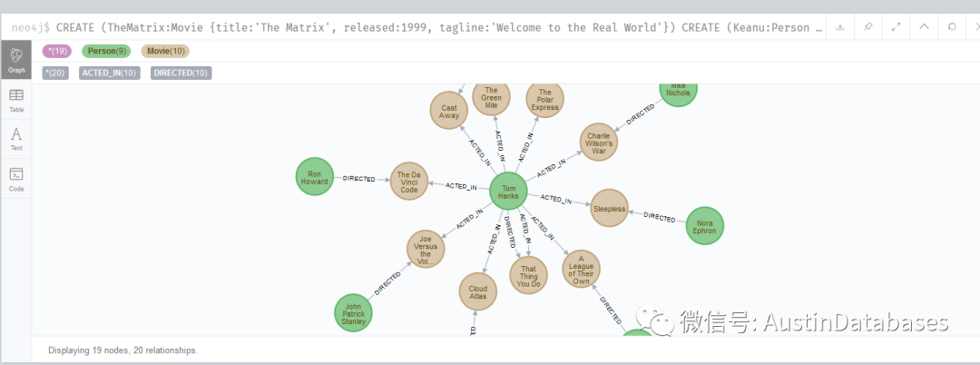Download the query result via export icon
Image resolution: width=980 pixels, height=365 pixels.
[x=840, y=27]
